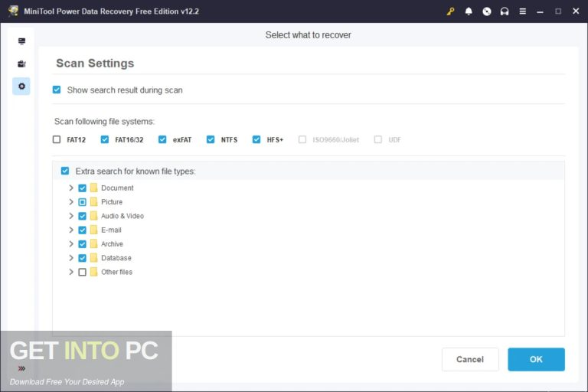Select the Other files tree label

click(x=116, y=272)
